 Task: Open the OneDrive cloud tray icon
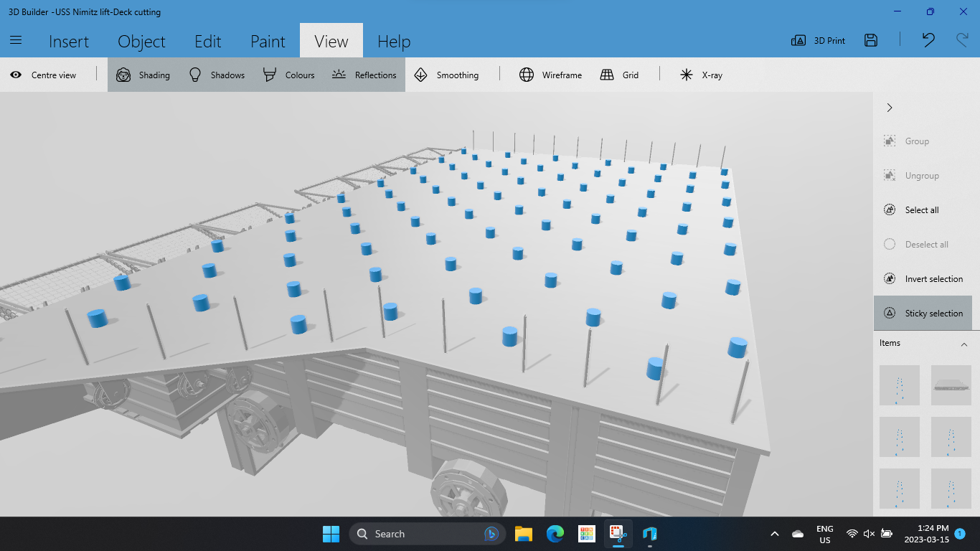pos(798,534)
